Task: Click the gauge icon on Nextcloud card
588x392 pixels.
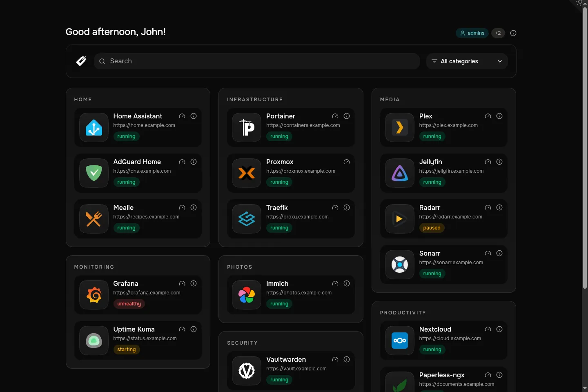Action: [x=488, y=329]
